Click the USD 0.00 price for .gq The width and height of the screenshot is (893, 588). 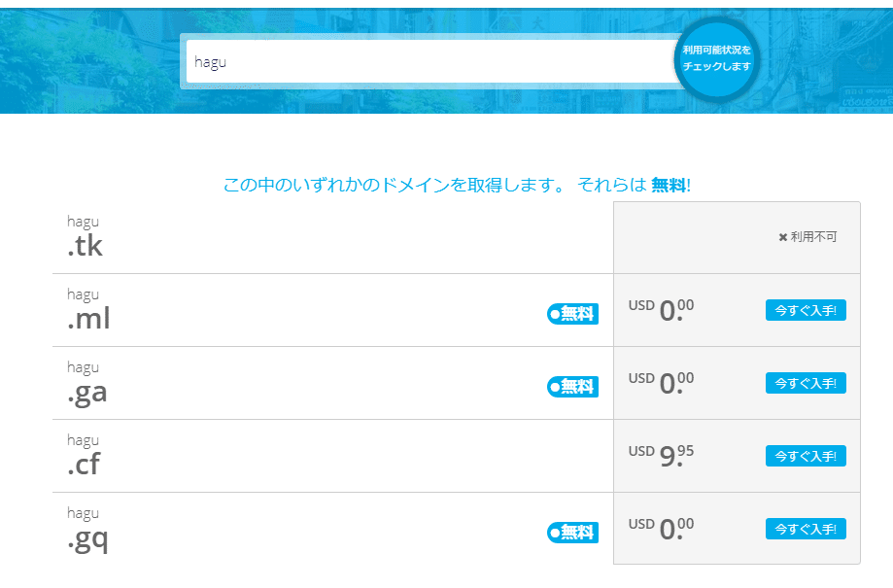[662, 528]
